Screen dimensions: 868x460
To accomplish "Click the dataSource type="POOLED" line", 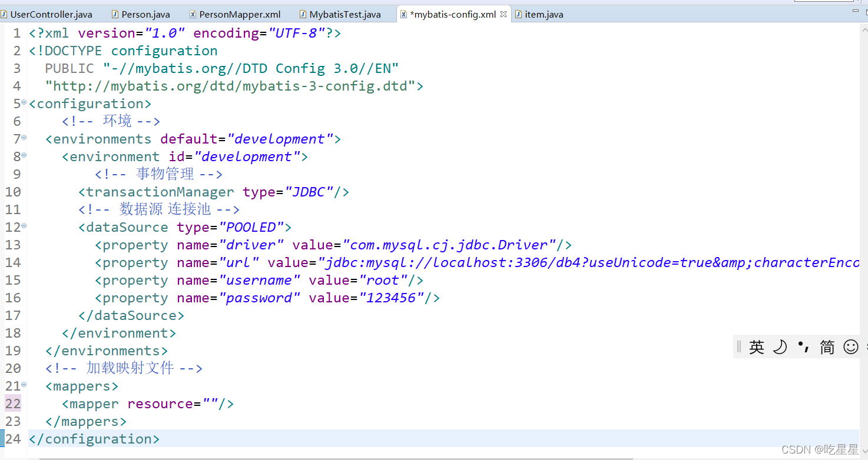I will [x=185, y=227].
